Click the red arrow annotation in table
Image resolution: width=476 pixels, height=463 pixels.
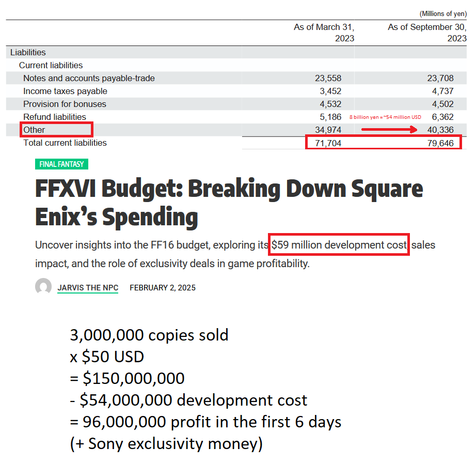[389, 130]
